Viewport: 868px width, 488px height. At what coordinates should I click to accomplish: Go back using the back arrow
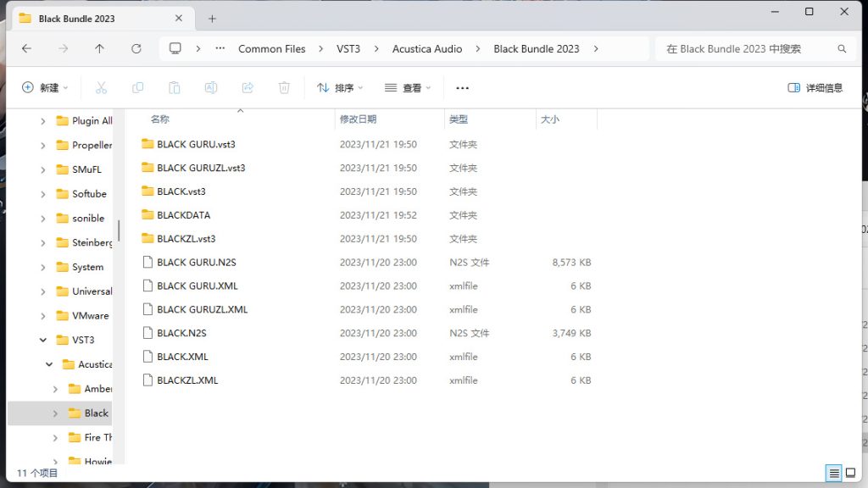26,48
